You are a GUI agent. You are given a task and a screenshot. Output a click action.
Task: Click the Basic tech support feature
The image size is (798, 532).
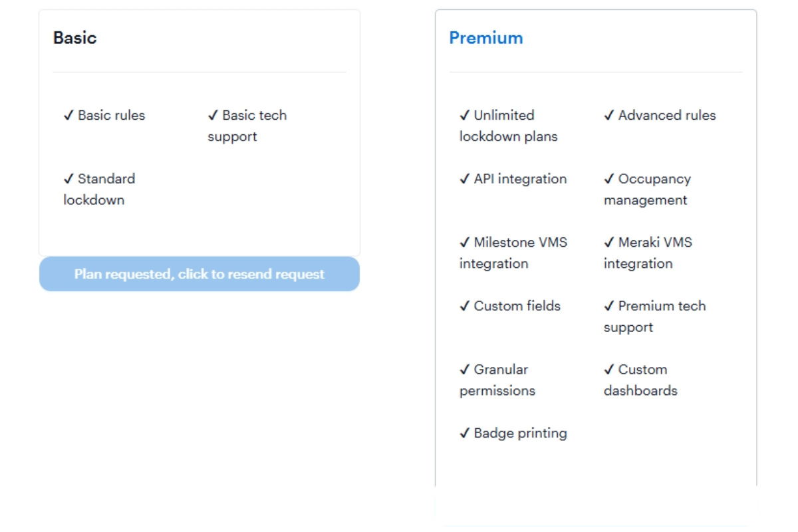pyautogui.click(x=247, y=126)
